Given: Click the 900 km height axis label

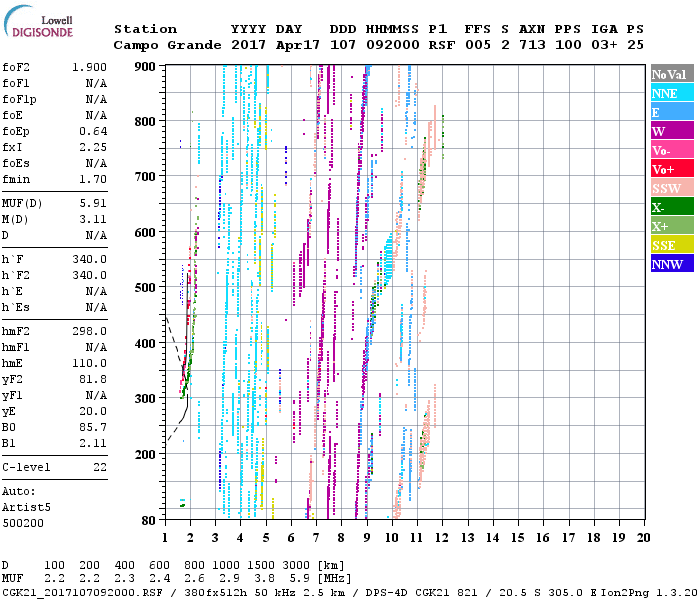Looking at the screenshot, I should pos(145,67).
